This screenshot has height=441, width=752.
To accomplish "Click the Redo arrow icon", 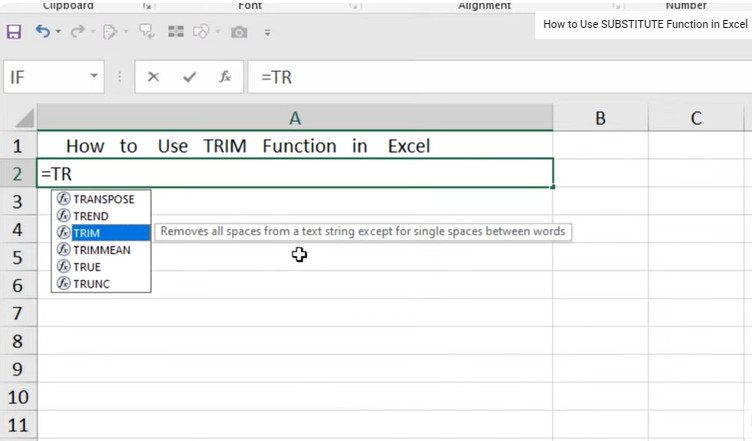I will click(x=77, y=32).
